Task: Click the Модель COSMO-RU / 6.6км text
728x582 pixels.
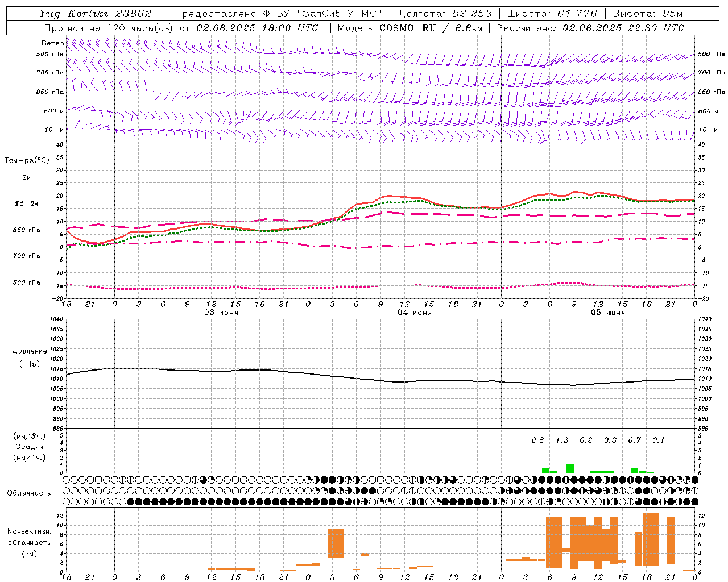Action: point(409,28)
